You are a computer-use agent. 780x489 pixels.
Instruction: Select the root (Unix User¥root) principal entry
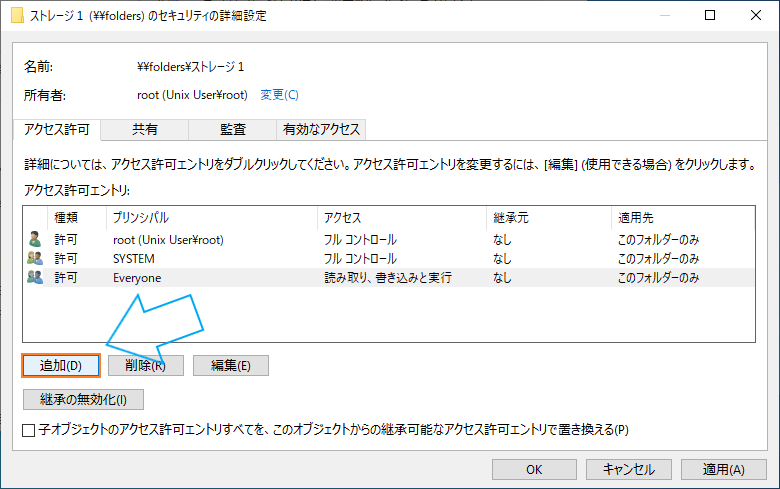point(168,240)
